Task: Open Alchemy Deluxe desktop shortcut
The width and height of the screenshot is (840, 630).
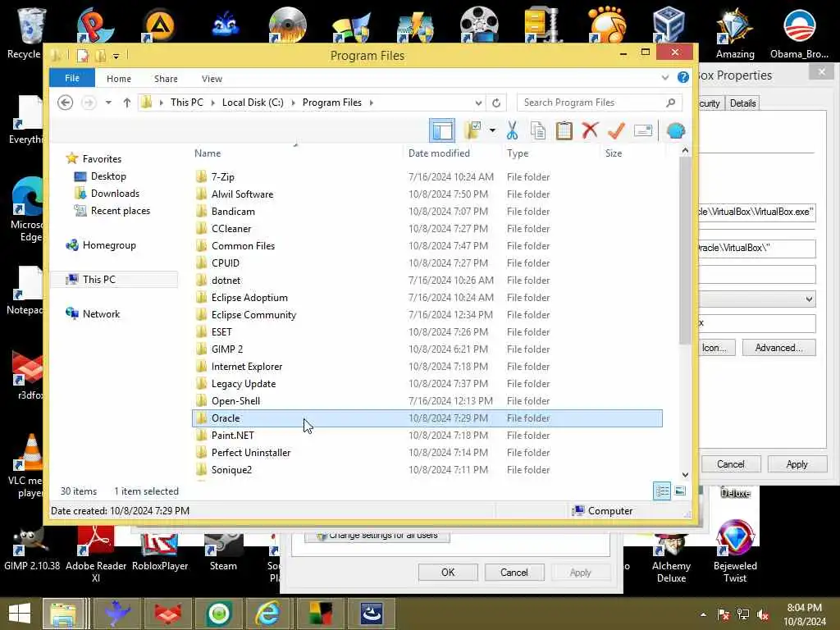Action: (671, 557)
